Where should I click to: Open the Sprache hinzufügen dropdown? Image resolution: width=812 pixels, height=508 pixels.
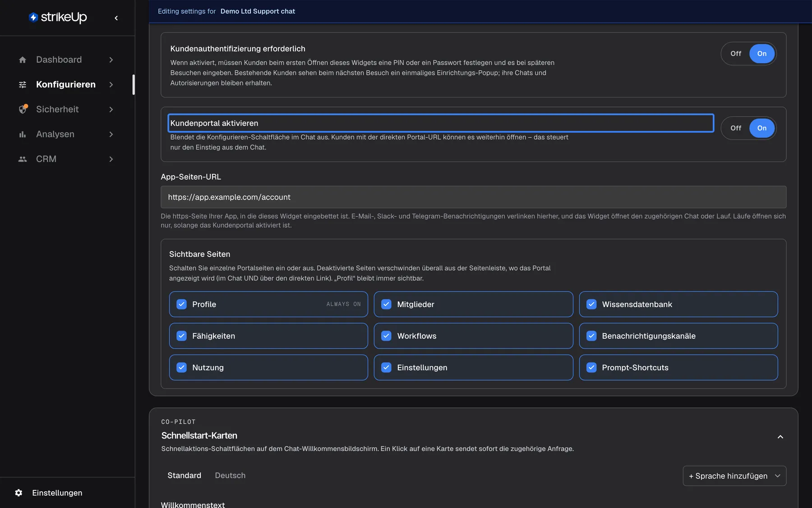click(x=734, y=476)
